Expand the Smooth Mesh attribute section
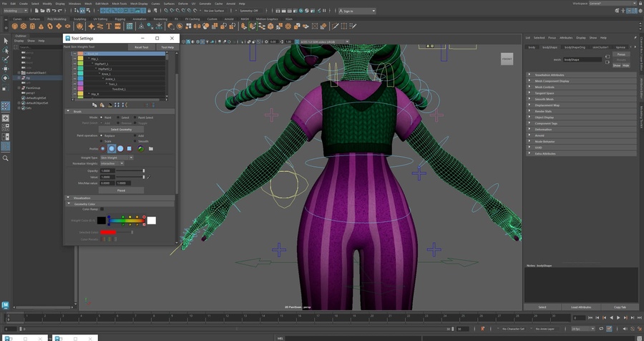Image resolution: width=644 pixels, height=341 pixels. 545,99
